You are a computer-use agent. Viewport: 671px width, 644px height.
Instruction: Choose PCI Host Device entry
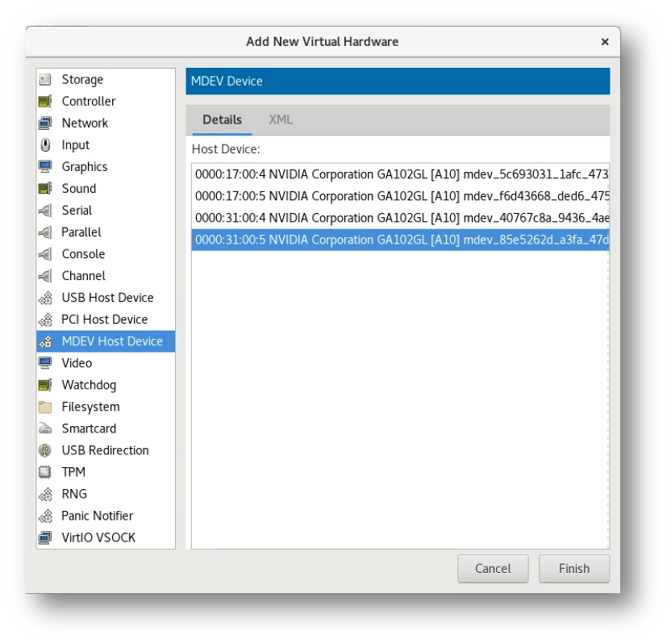(106, 320)
